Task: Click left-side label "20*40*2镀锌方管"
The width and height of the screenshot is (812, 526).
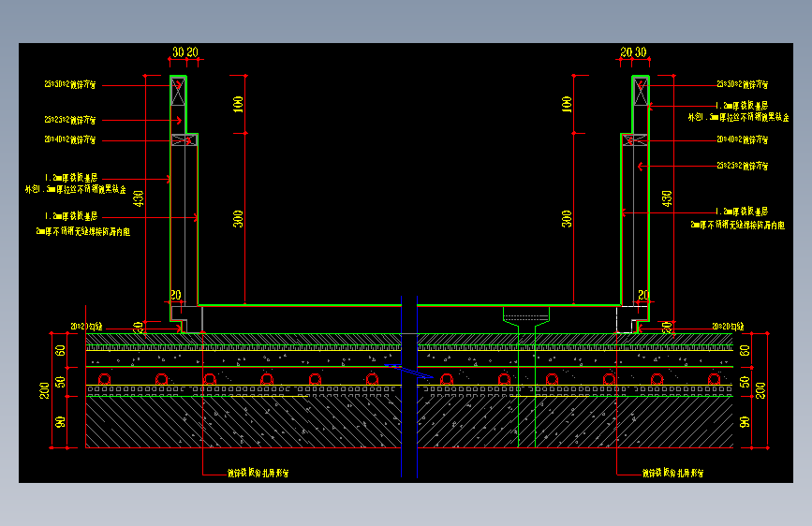Action: tap(70, 139)
